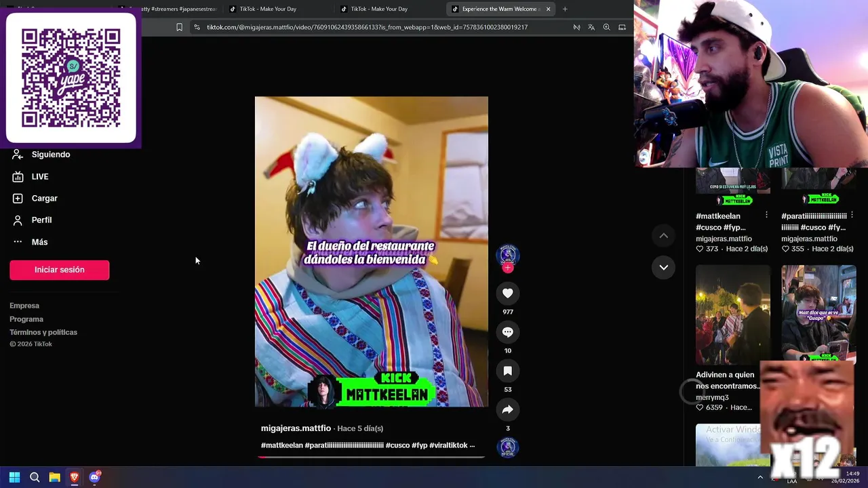Click picture-in-picture icon in address bar
The width and height of the screenshot is (868, 488).
[622, 27]
